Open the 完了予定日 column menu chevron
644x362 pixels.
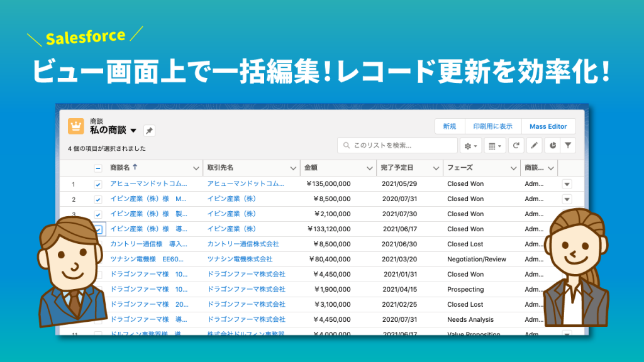436,168
